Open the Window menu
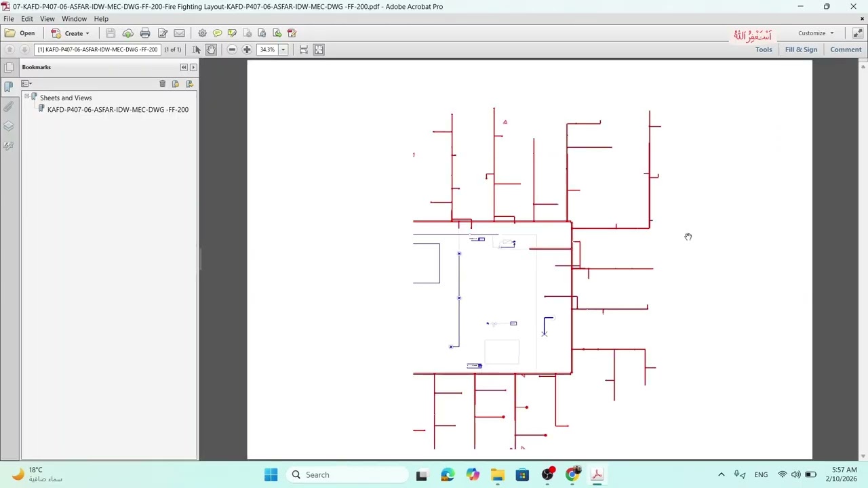The height and width of the screenshot is (488, 868). point(74,19)
